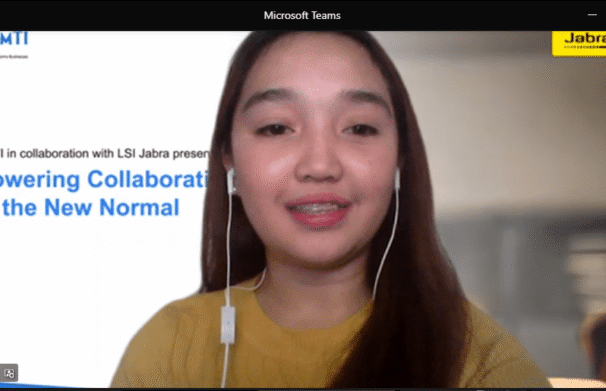
Task: Click the presenter's right white earbud
Action: 397,178
